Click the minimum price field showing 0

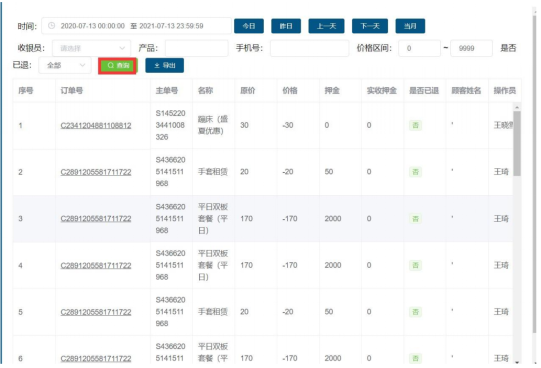click(x=420, y=48)
